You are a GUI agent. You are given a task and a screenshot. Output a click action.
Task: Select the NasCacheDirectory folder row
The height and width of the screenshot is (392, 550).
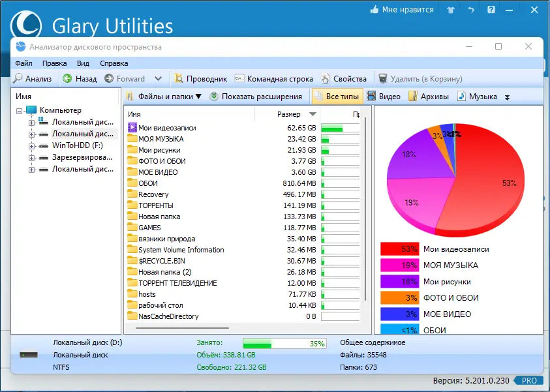[243, 316]
